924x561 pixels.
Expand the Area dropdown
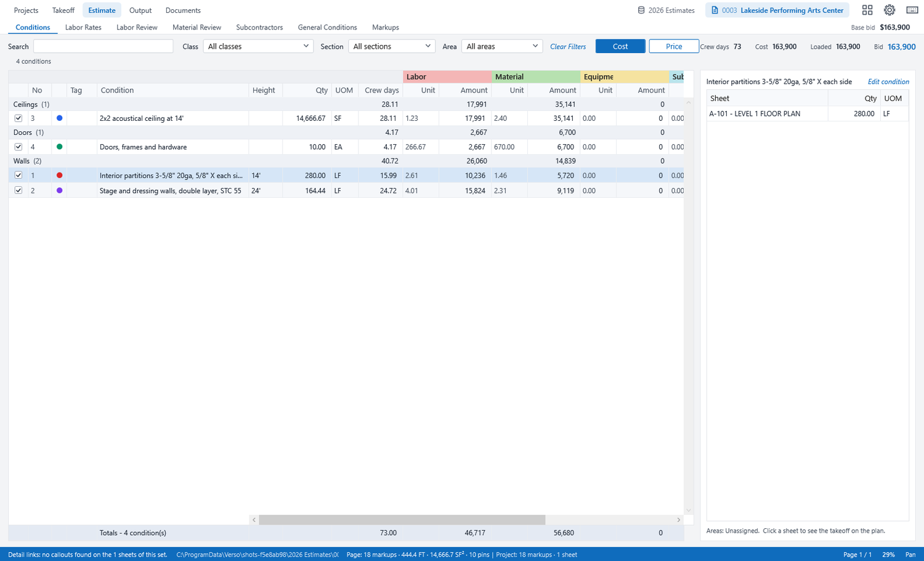502,46
